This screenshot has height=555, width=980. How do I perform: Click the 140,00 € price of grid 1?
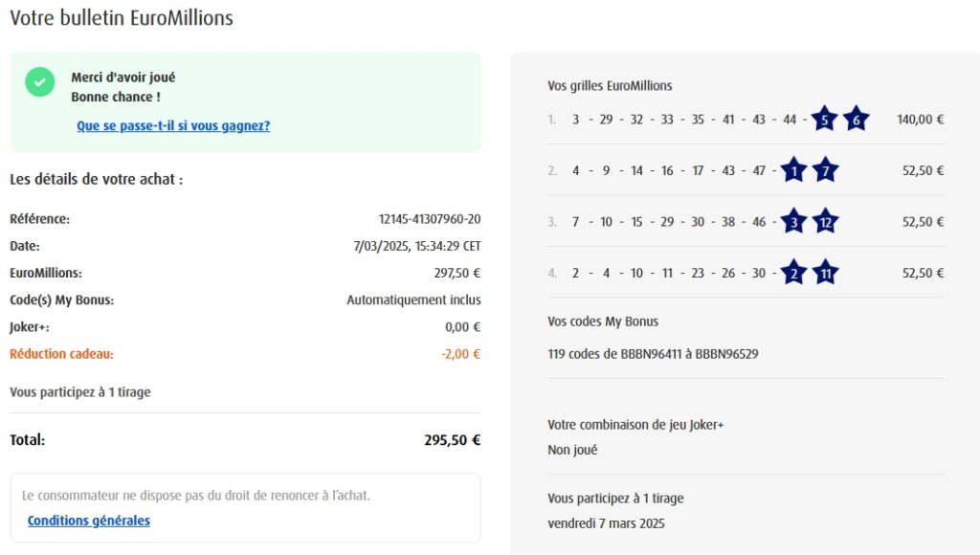(x=920, y=120)
